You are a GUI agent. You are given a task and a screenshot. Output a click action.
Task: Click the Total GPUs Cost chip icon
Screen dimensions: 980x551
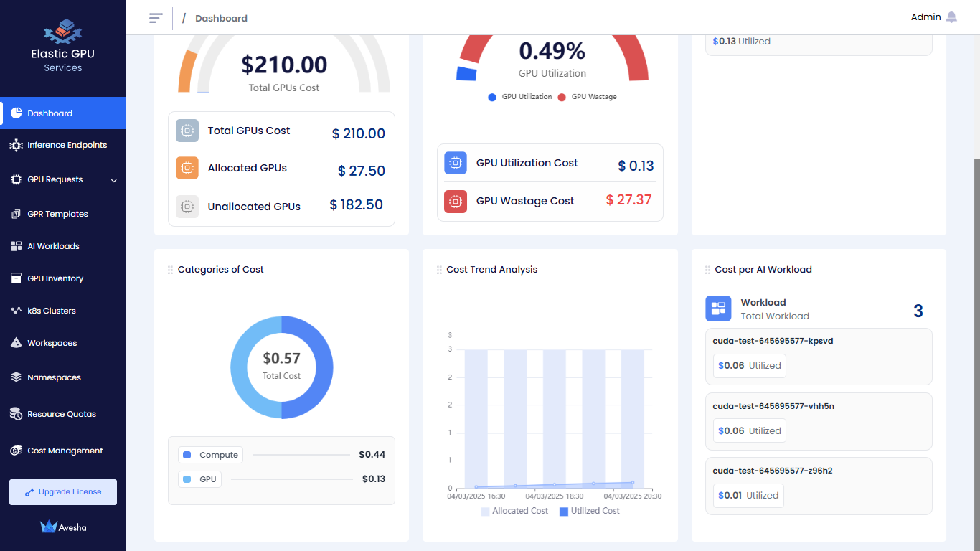pyautogui.click(x=187, y=131)
